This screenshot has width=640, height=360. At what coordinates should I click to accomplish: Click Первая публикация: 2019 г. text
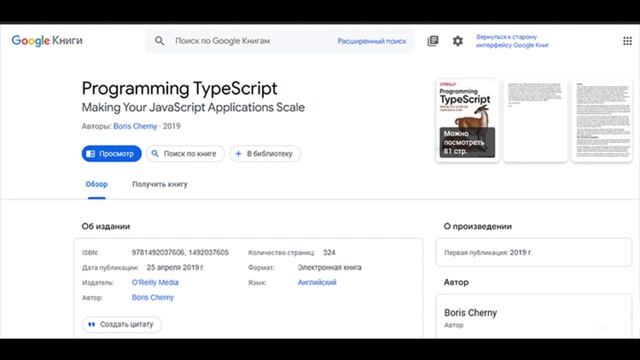[x=488, y=253]
